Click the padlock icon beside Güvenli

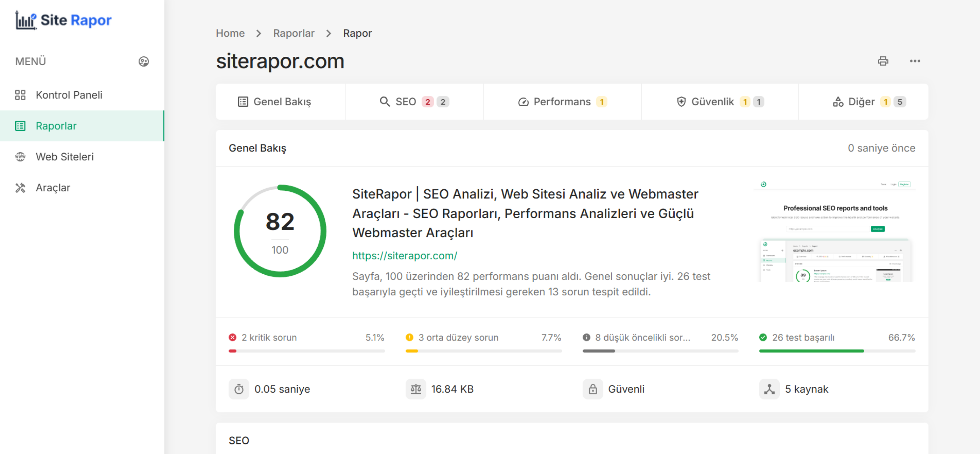(x=593, y=389)
